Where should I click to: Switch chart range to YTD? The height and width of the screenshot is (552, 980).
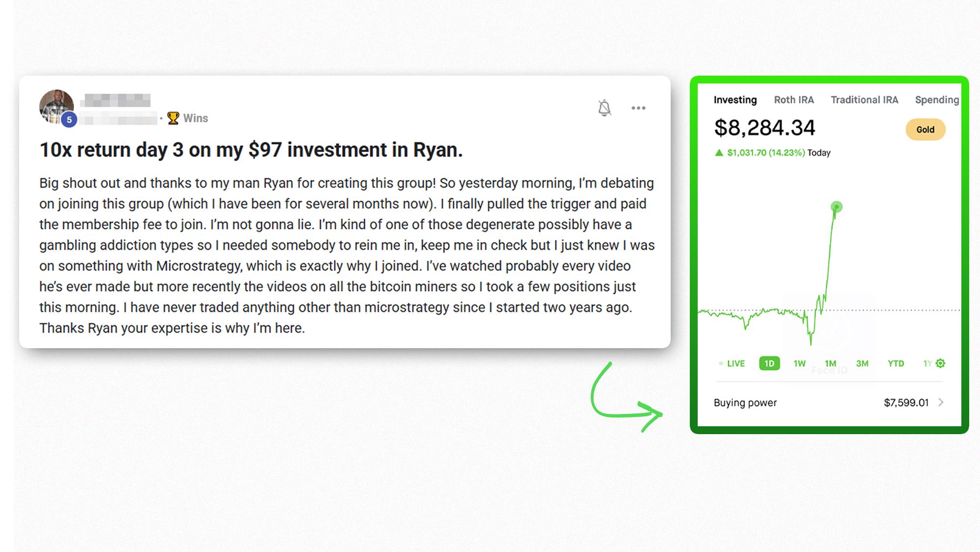click(896, 363)
